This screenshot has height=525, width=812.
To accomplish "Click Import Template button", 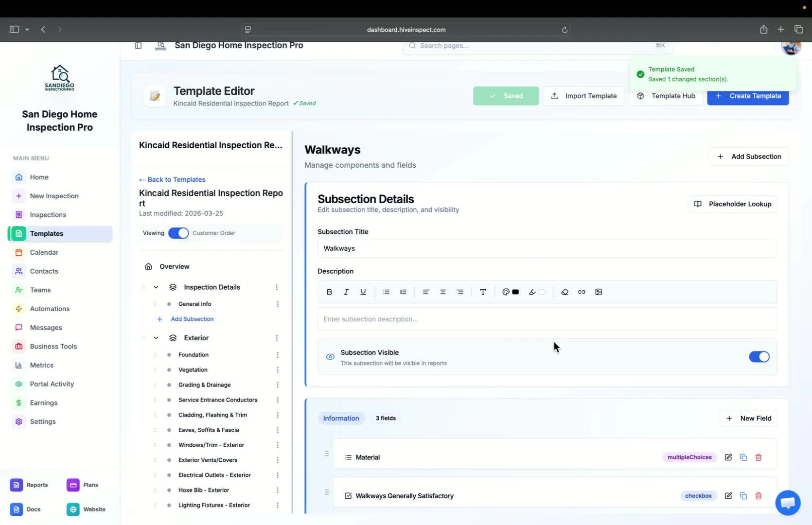I will [x=583, y=96].
